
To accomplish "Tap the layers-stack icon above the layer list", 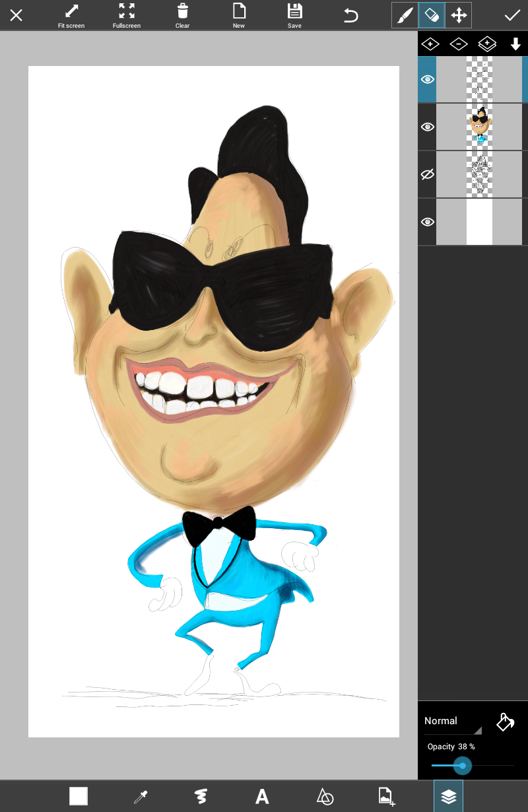I will tap(487, 44).
